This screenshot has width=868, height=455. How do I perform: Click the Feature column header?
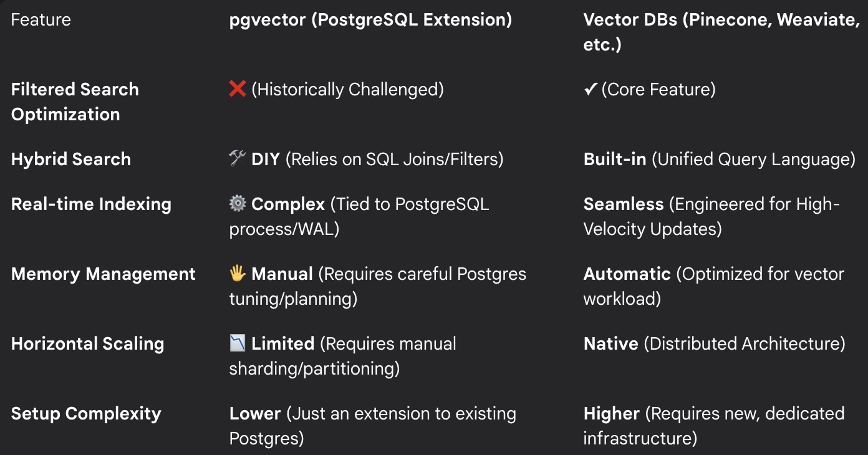pos(41,20)
